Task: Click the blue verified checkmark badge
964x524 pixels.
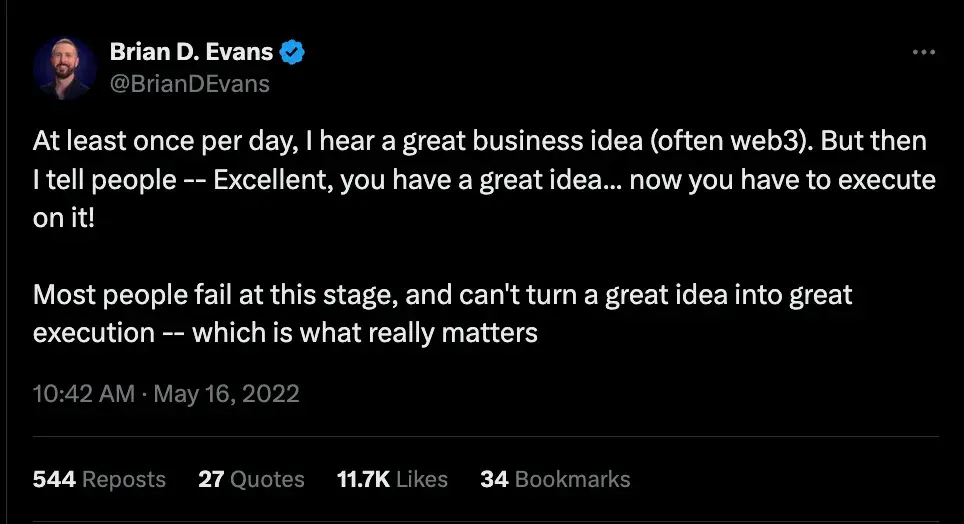Action: tap(292, 53)
